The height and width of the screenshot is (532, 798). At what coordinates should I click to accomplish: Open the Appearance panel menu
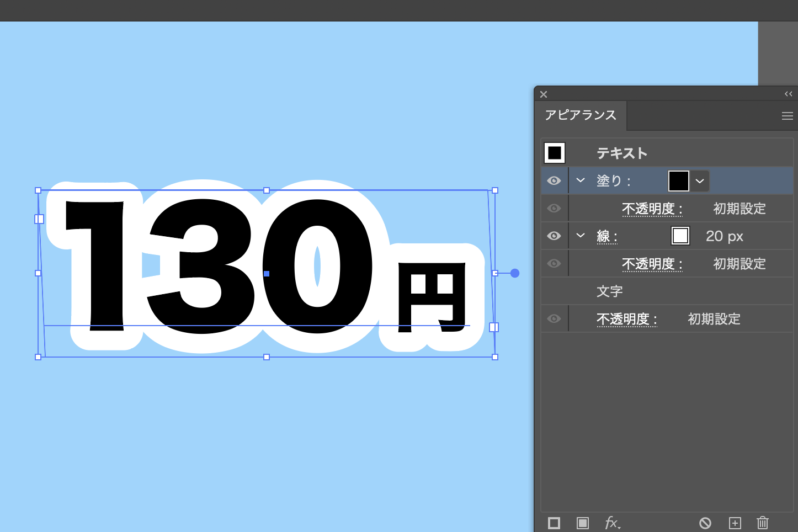787,115
